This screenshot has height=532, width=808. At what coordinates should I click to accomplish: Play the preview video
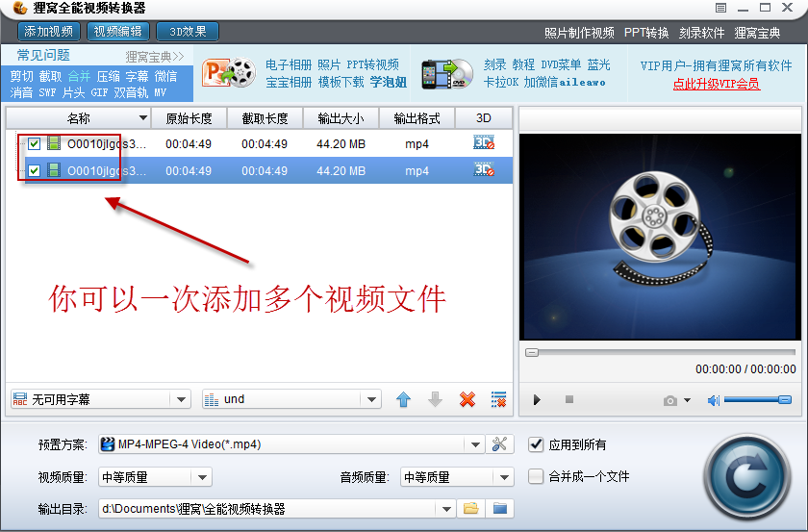(537, 399)
